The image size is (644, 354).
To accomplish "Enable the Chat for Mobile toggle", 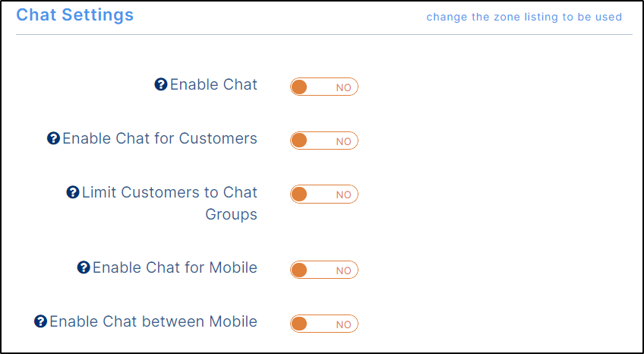I will point(324,270).
